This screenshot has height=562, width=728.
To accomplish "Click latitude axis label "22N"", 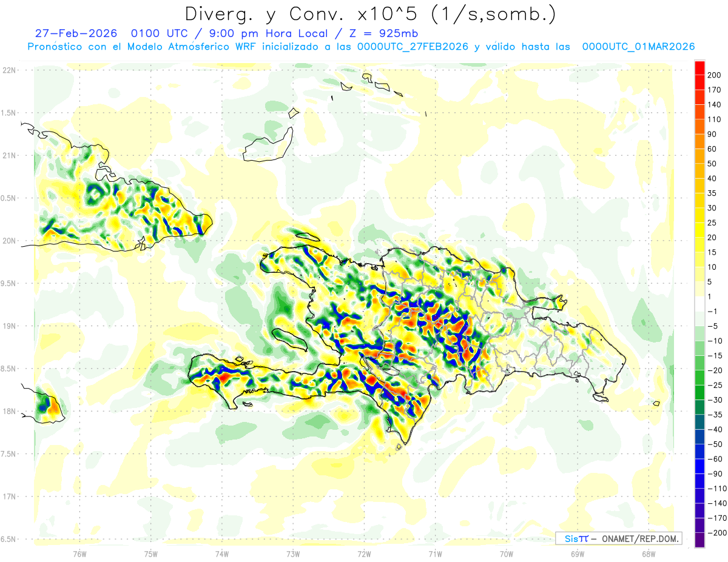I will pyautogui.click(x=8, y=70).
